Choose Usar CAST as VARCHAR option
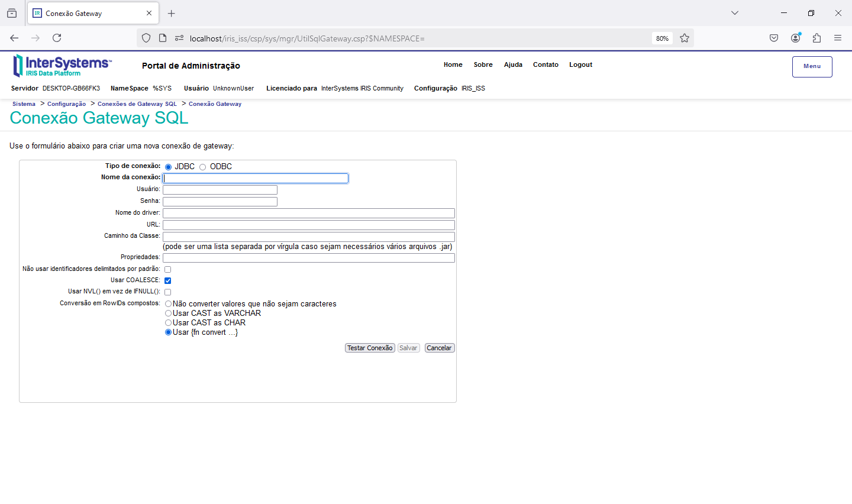The width and height of the screenshot is (852, 504). [x=169, y=314]
